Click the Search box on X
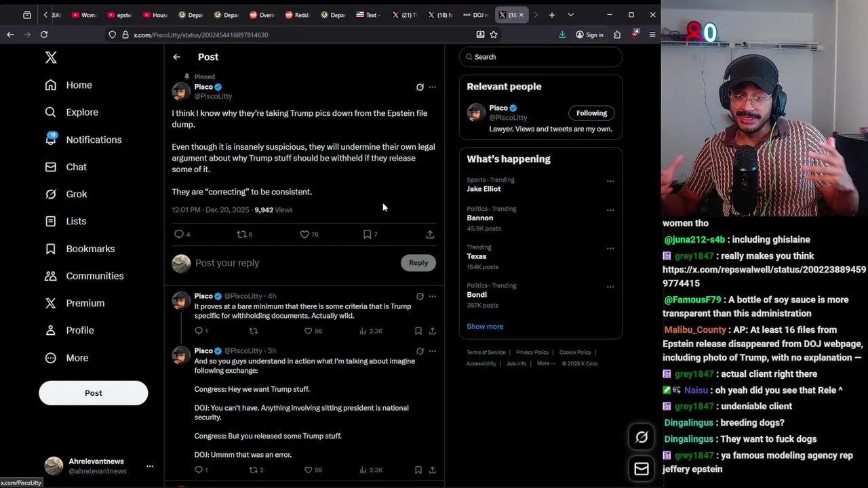The image size is (868, 488). [540, 57]
